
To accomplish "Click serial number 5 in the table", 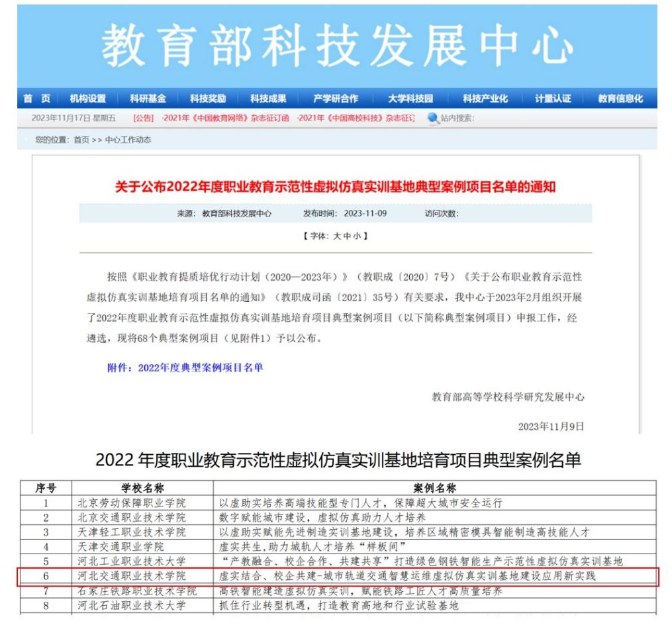I will [x=46, y=561].
